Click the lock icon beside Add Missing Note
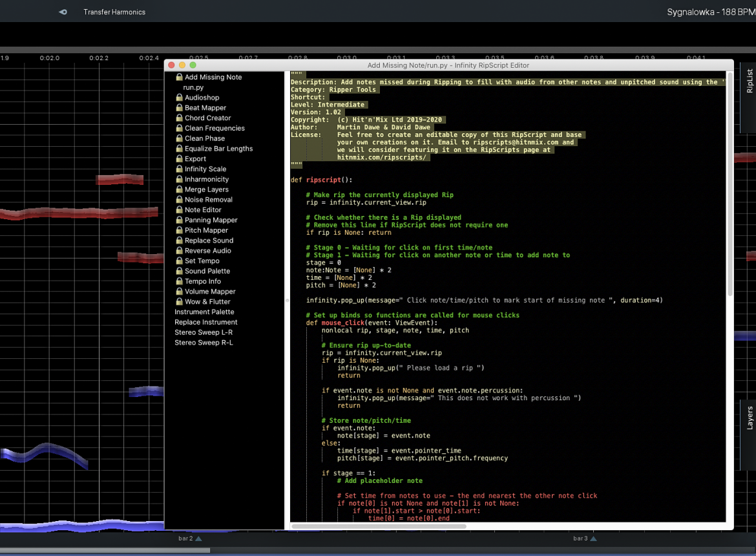 [179, 77]
